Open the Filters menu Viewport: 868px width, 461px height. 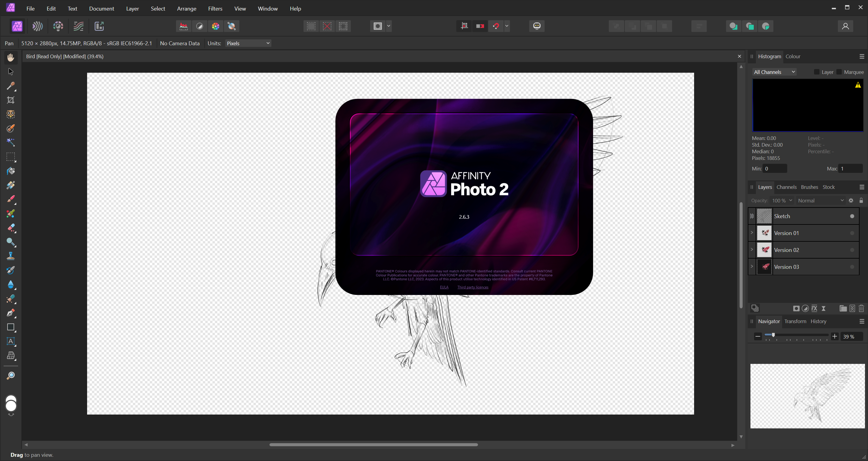(215, 8)
